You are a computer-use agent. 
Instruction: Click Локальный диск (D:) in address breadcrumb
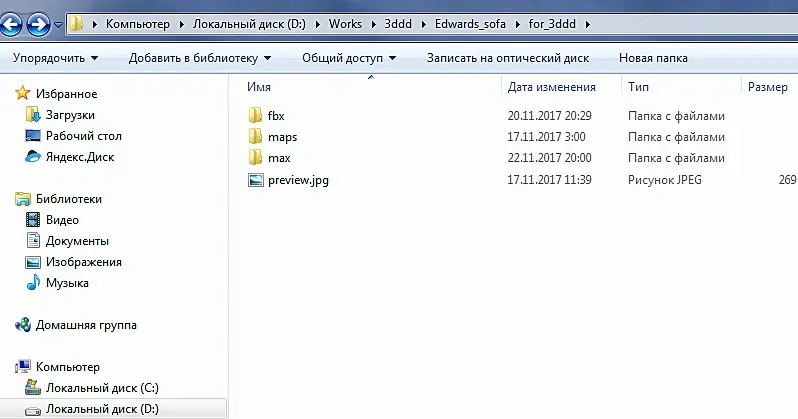click(x=249, y=24)
